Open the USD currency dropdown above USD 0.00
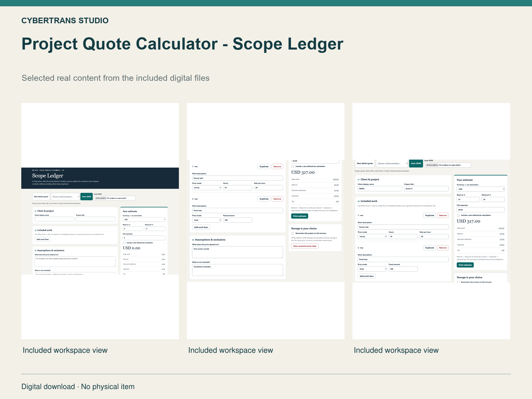Screen dimensions: 532x399 (x=144, y=219)
